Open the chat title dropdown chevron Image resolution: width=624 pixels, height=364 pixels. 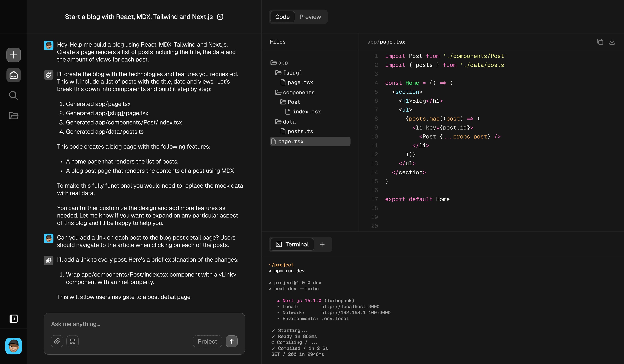[x=220, y=17]
